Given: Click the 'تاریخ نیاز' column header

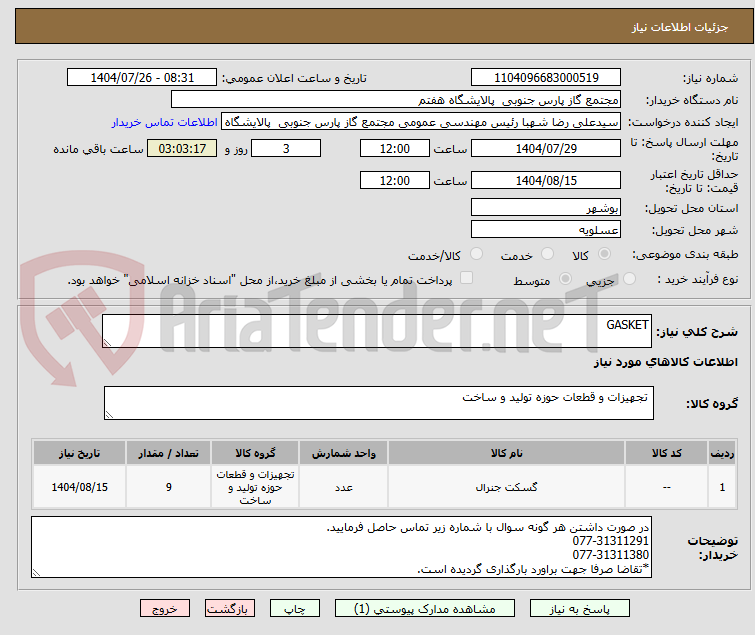Looking at the screenshot, I should pos(79,453).
